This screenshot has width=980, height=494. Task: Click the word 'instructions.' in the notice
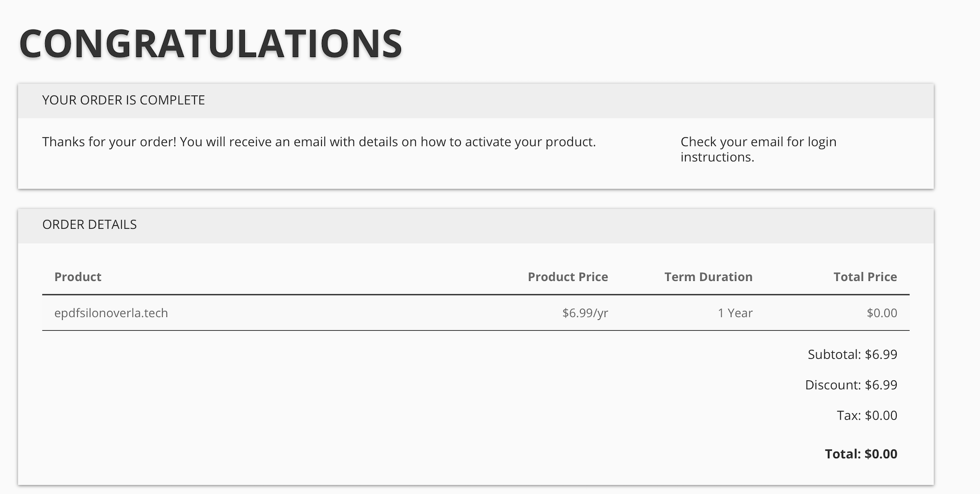[x=717, y=157]
